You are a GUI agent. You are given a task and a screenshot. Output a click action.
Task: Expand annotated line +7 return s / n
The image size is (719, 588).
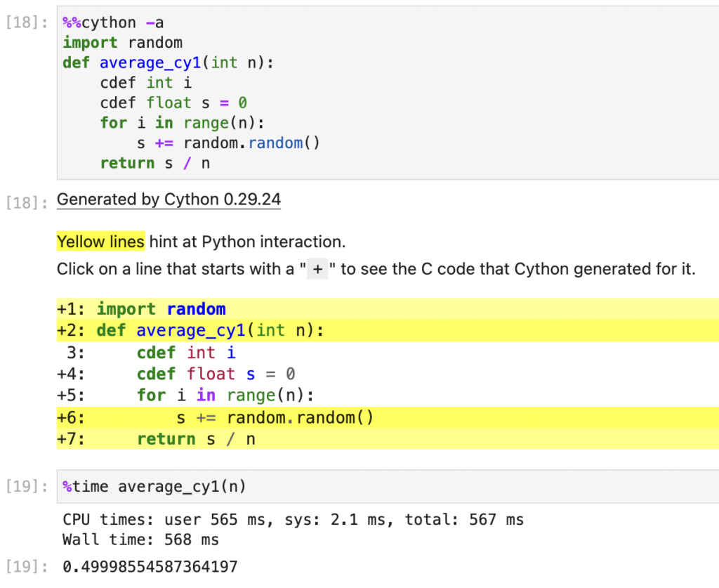pyautogui.click(x=388, y=439)
